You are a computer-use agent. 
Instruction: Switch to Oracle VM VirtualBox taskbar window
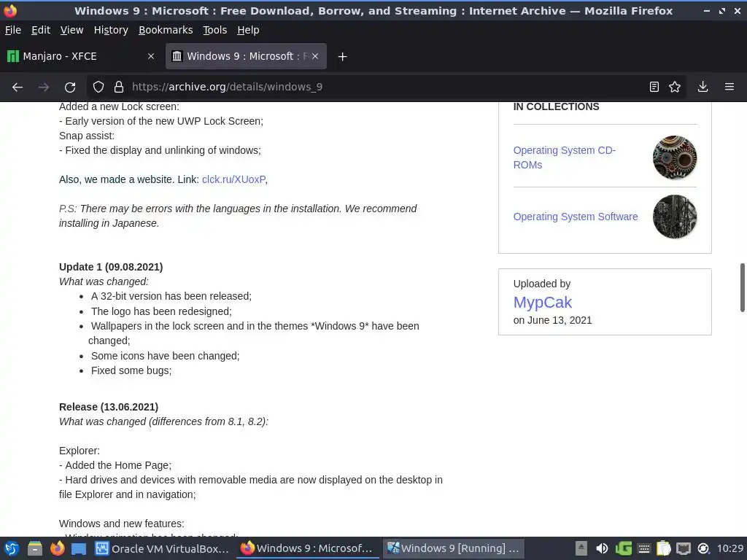[162, 548]
